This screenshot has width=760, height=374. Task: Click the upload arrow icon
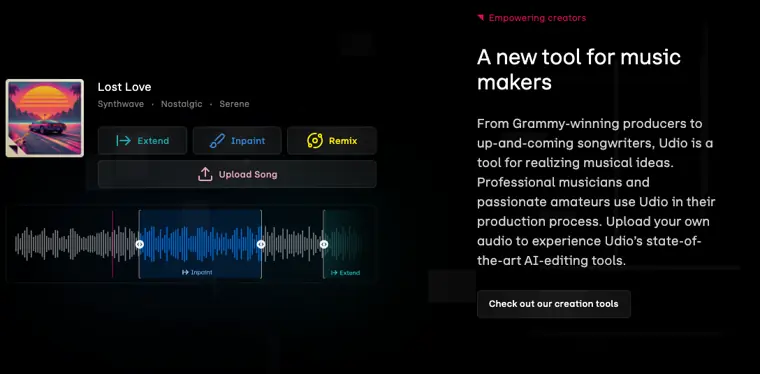coord(205,174)
